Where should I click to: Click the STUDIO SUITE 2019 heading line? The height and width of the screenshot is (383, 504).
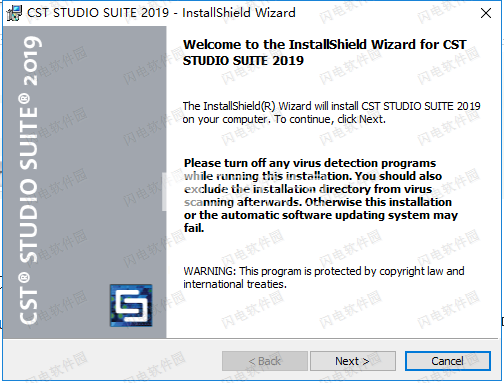pyautogui.click(x=243, y=61)
